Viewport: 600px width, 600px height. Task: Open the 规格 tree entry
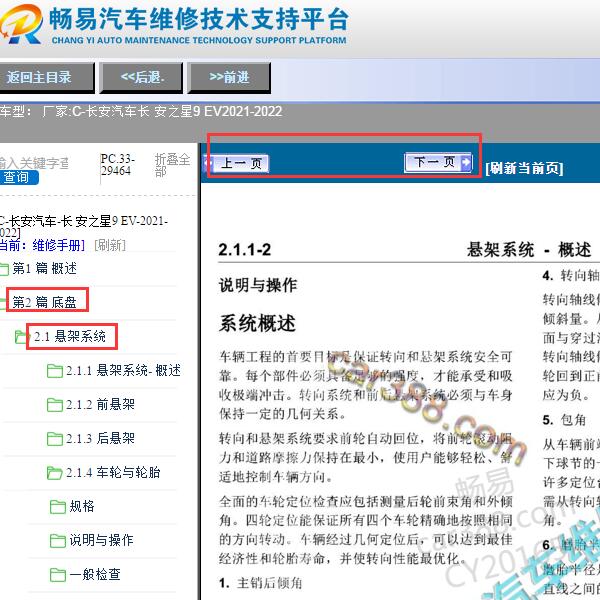click(x=82, y=506)
